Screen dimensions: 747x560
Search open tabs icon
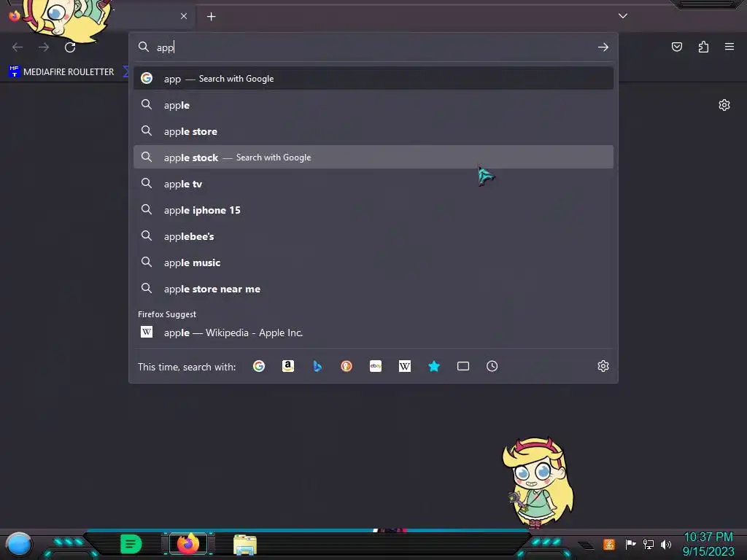click(463, 366)
